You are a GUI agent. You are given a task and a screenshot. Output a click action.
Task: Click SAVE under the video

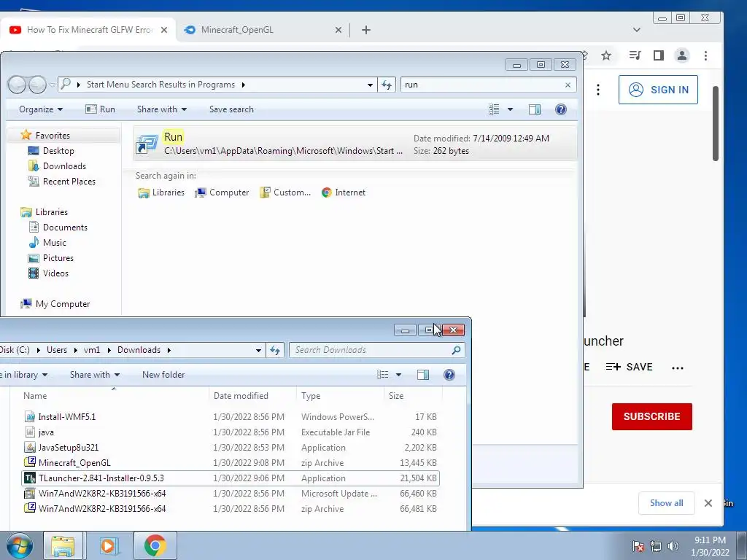click(629, 367)
